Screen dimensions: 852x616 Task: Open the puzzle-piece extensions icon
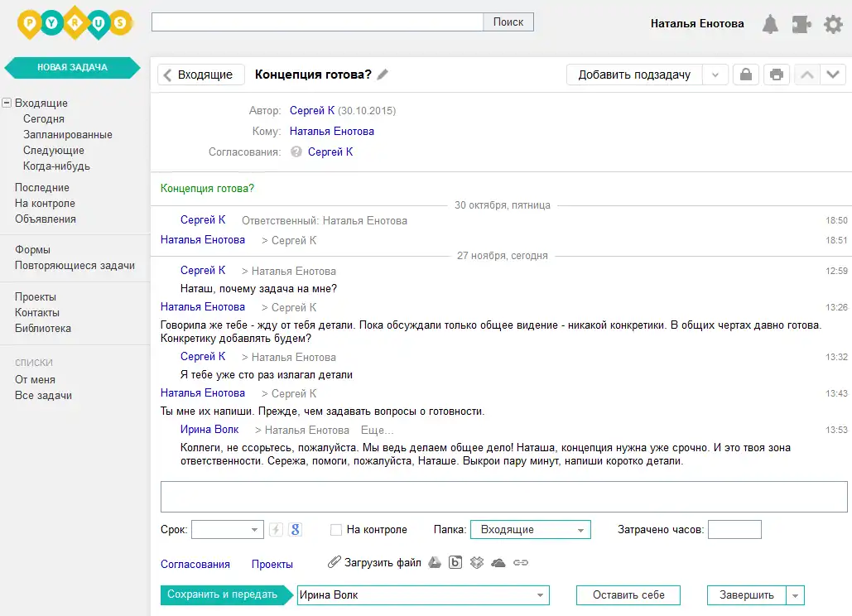tap(801, 24)
